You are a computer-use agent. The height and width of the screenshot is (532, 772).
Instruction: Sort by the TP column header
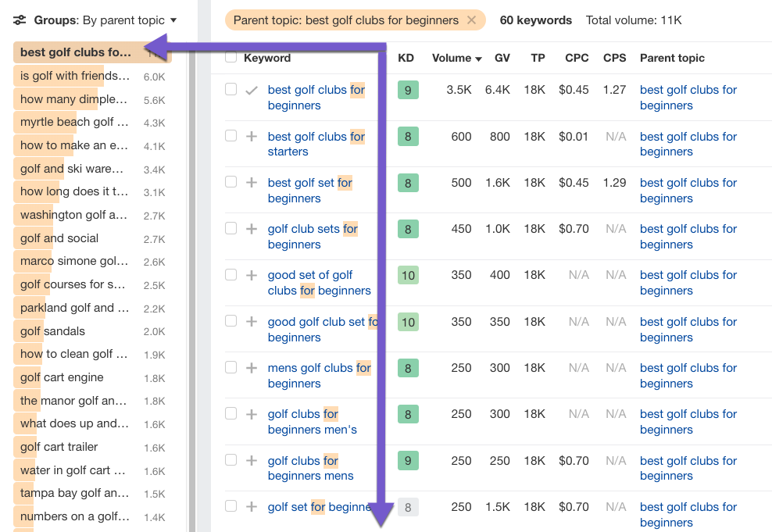click(x=538, y=58)
